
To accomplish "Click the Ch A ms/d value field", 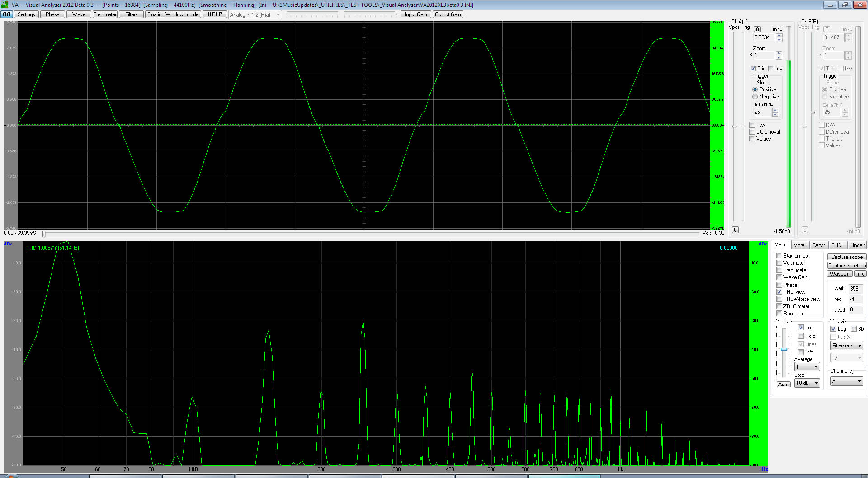I will coord(764,37).
